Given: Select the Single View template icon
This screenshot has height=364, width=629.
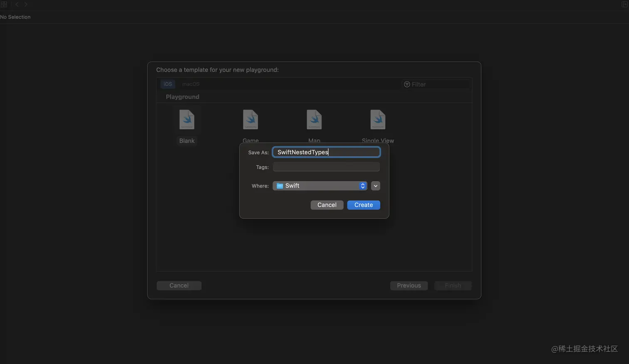Looking at the screenshot, I should click(378, 120).
